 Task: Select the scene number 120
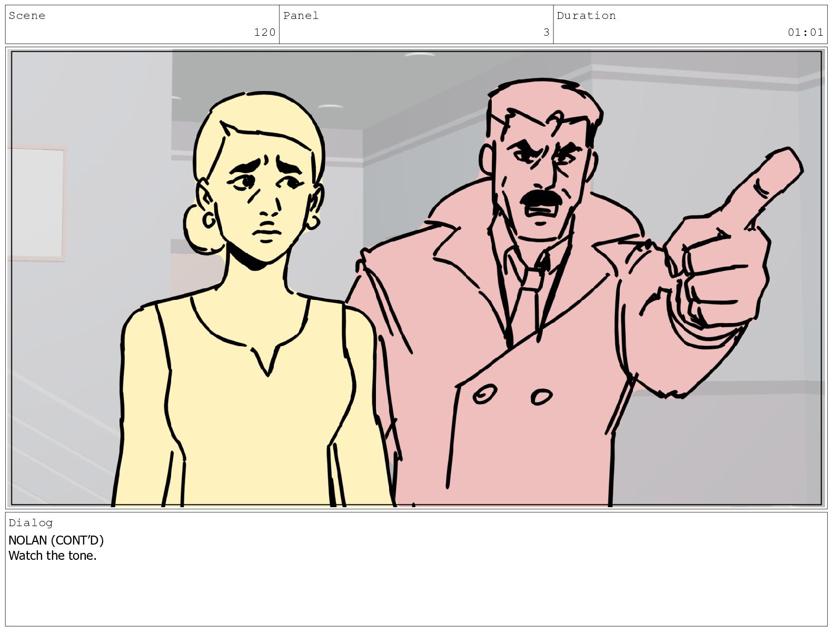pos(264,33)
